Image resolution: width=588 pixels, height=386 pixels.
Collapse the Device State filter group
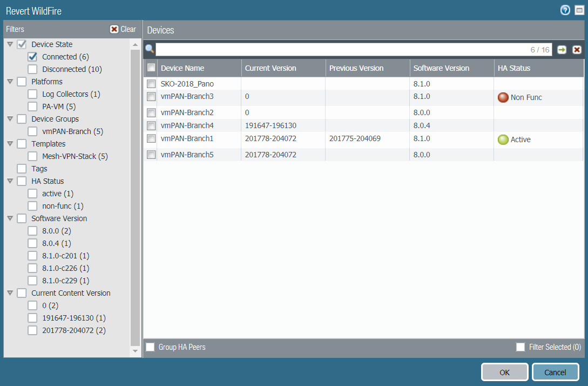coord(10,44)
